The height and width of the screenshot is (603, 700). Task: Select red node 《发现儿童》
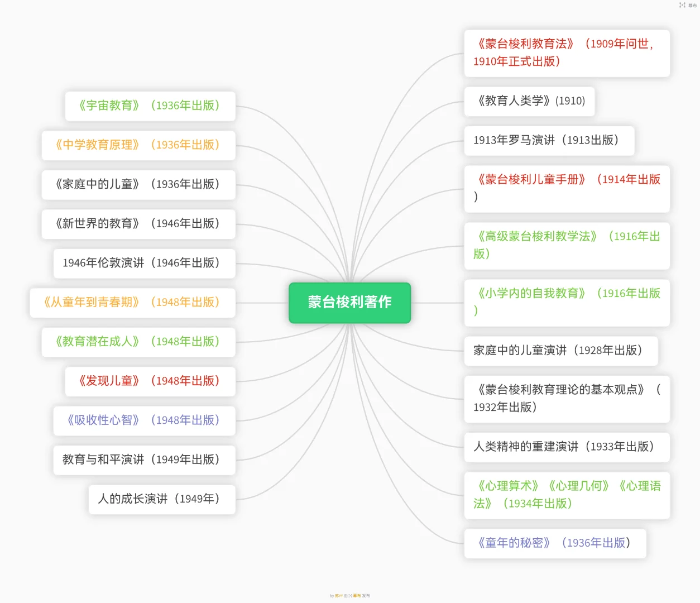[x=150, y=381]
